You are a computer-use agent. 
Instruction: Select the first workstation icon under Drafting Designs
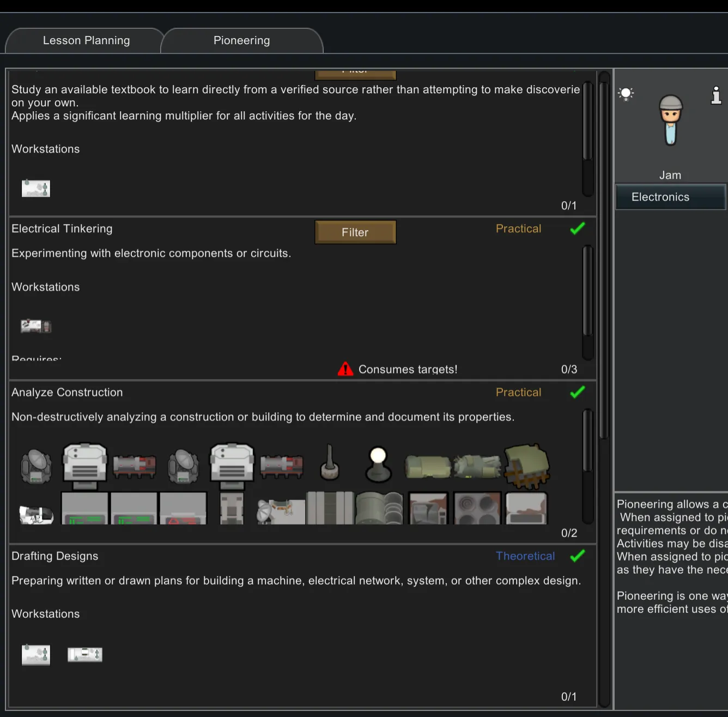click(36, 654)
